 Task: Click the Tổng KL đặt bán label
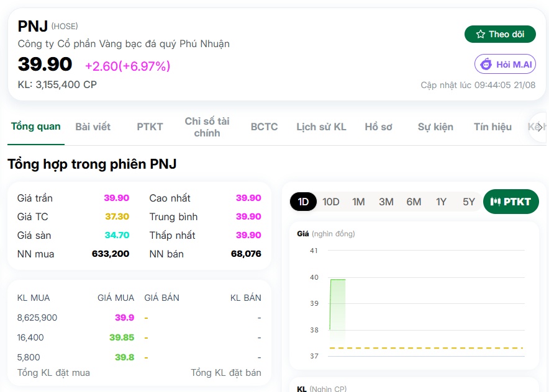226,373
